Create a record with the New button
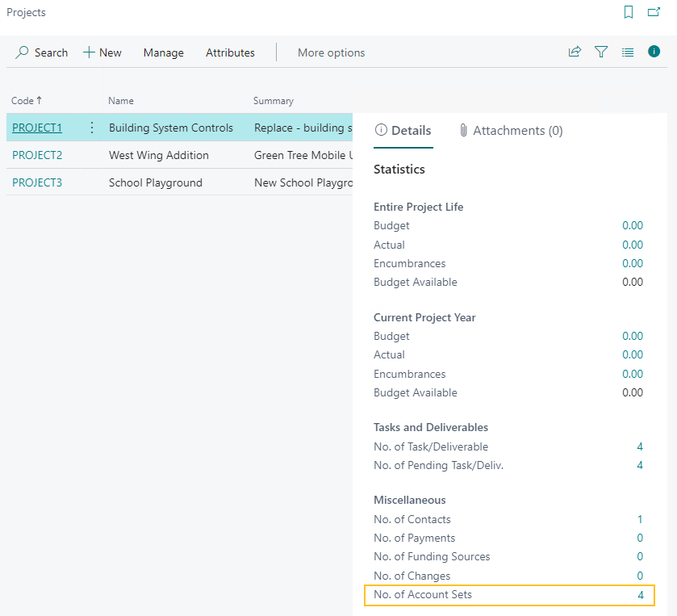The height and width of the screenshot is (616, 677). click(x=102, y=52)
